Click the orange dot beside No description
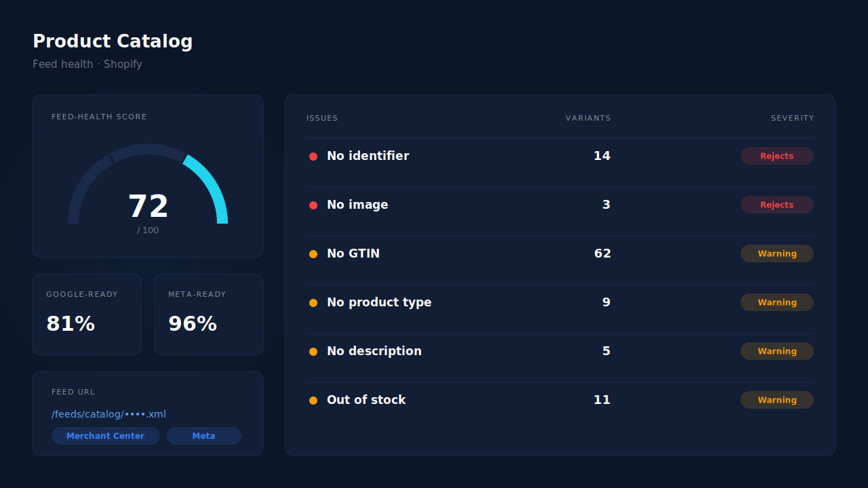The height and width of the screenshot is (488, 868). pyautogui.click(x=313, y=352)
